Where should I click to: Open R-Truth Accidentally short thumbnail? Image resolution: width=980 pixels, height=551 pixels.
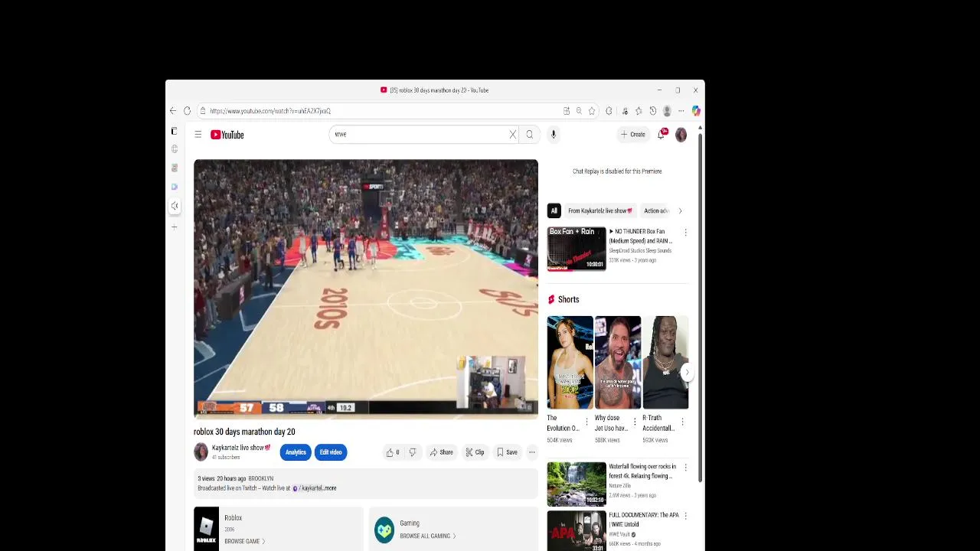[x=665, y=362]
